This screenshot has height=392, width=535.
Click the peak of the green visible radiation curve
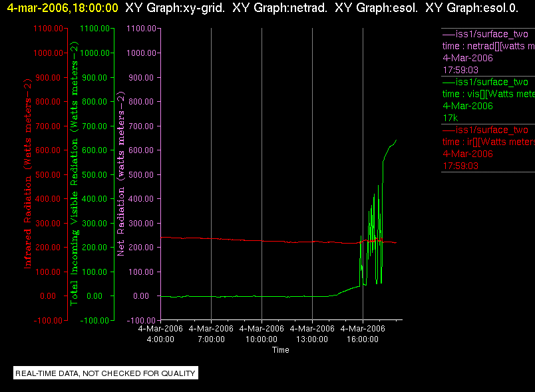(396, 140)
